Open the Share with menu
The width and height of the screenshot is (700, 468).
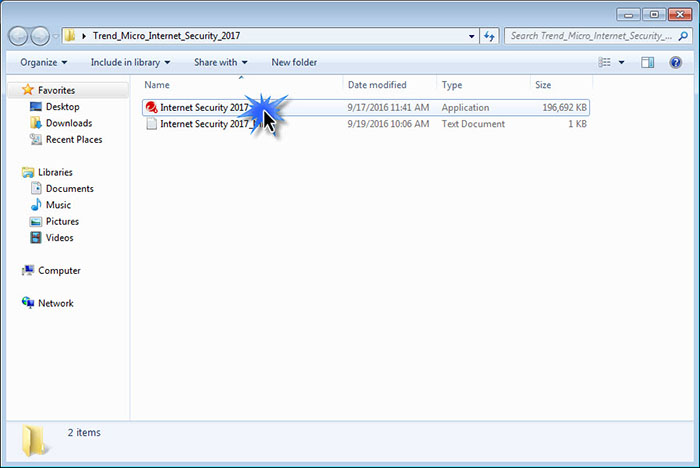(x=221, y=63)
